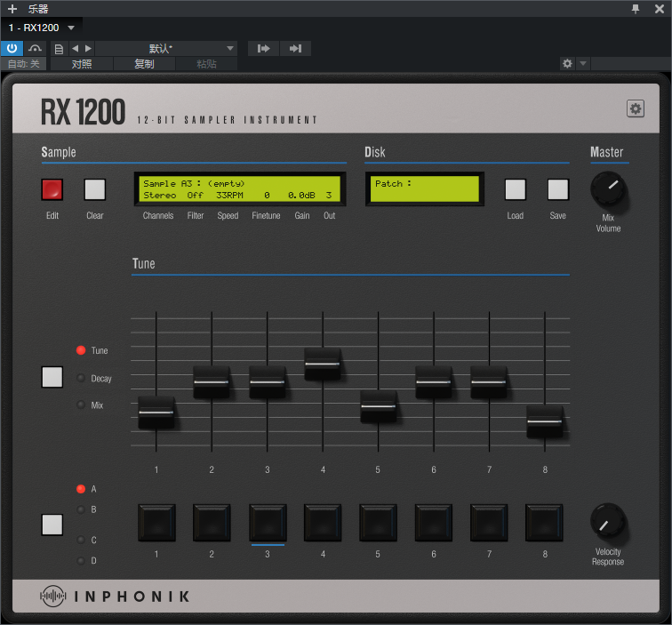Close the instrument window
The width and height of the screenshot is (672, 625).
[x=660, y=9]
